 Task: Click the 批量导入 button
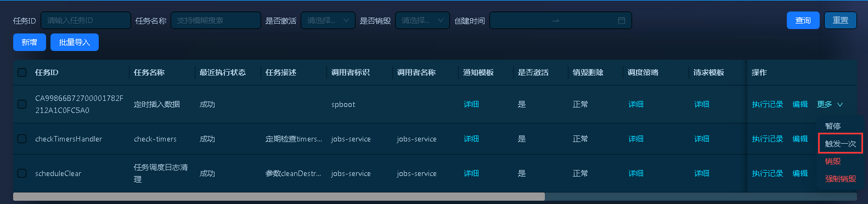tap(75, 42)
